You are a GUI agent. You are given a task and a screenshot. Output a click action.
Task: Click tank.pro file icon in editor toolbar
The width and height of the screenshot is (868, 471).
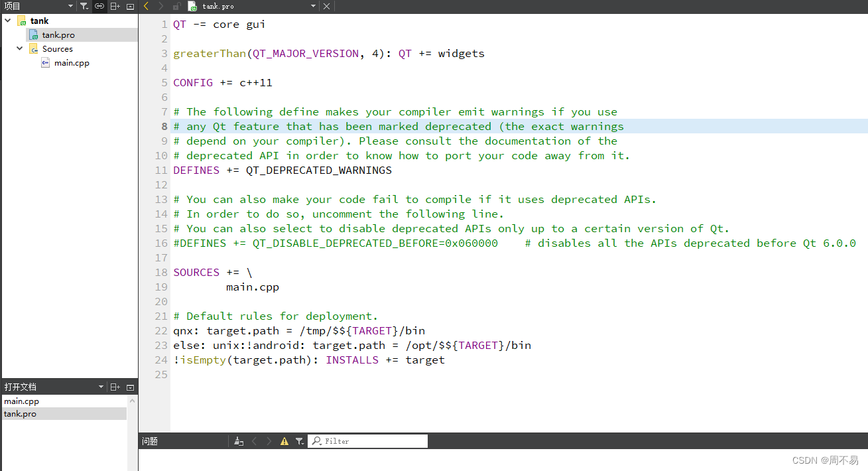pos(192,6)
